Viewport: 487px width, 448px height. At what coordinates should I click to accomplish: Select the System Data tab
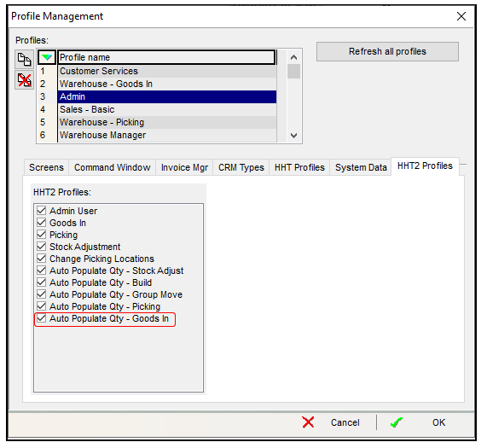click(361, 167)
